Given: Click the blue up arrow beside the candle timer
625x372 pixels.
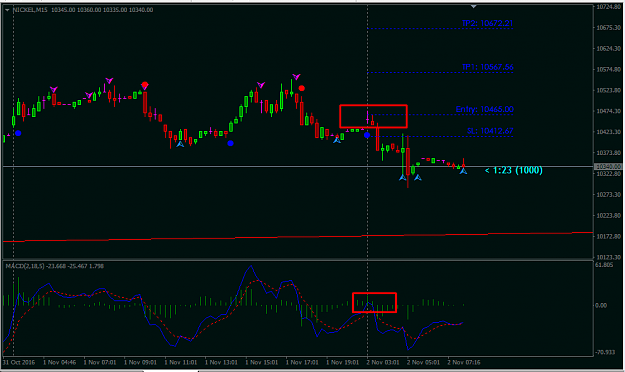Looking at the screenshot, I should coord(463,171).
